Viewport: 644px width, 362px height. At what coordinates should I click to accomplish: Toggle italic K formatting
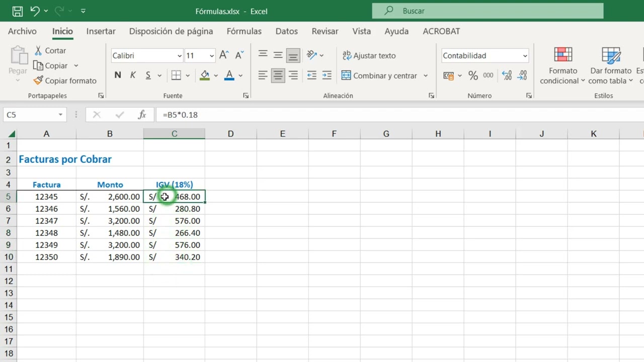pyautogui.click(x=133, y=75)
